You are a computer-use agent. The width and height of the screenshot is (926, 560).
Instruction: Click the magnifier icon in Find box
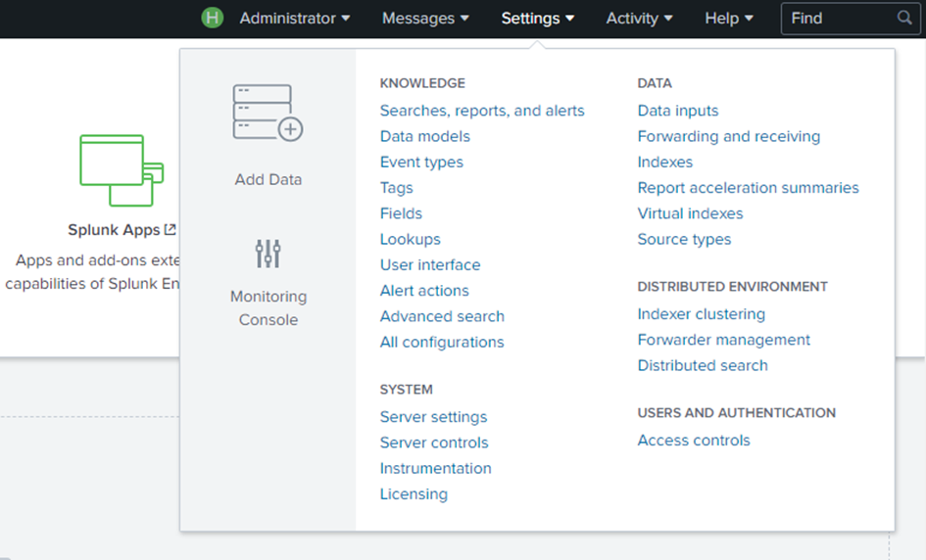[904, 19]
